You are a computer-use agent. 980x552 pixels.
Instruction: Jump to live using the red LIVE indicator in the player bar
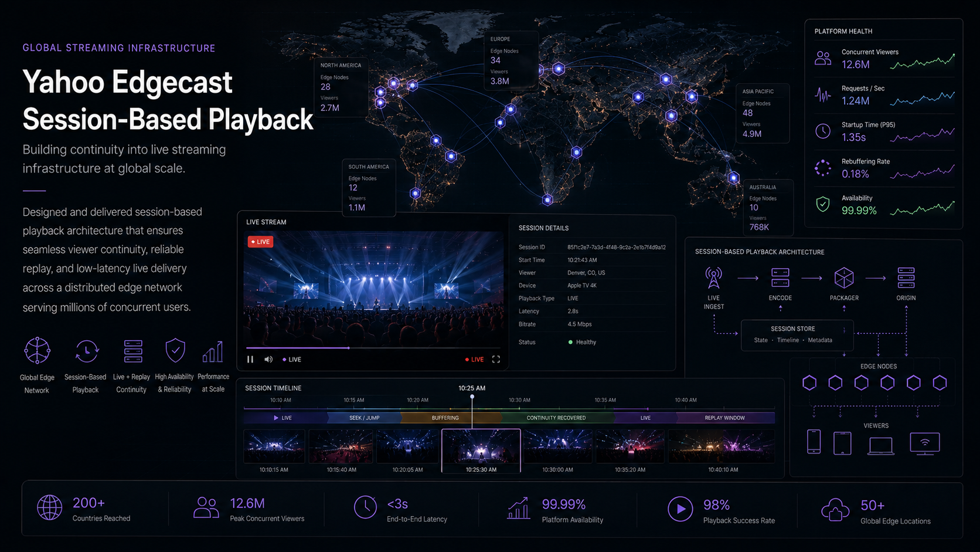(475, 360)
